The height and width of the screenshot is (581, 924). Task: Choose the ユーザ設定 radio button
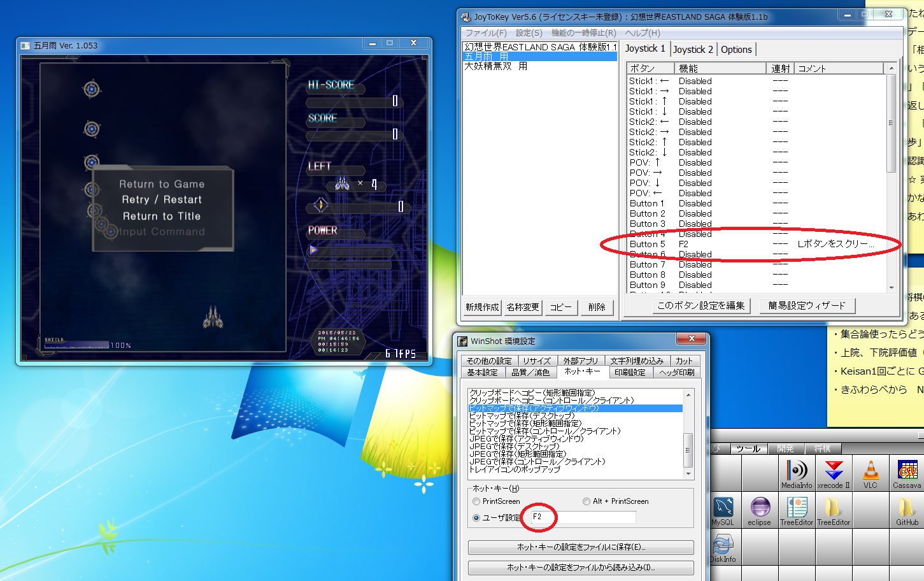point(476,518)
